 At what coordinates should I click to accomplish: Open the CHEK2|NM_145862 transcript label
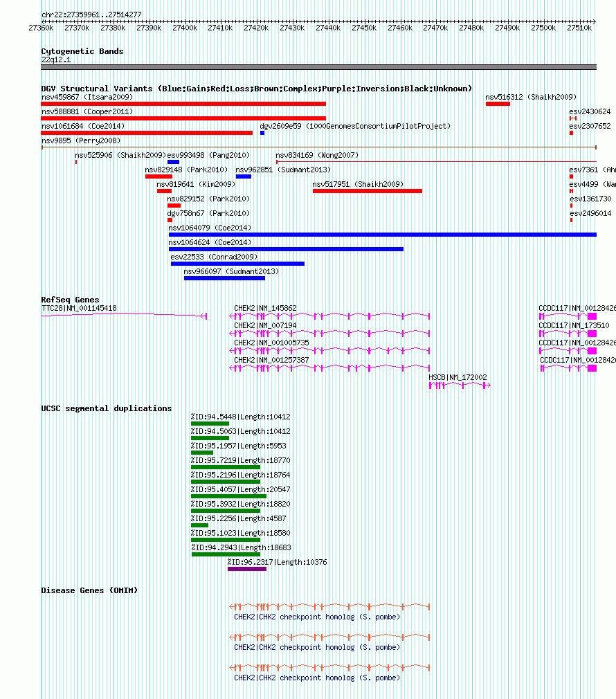265,308
